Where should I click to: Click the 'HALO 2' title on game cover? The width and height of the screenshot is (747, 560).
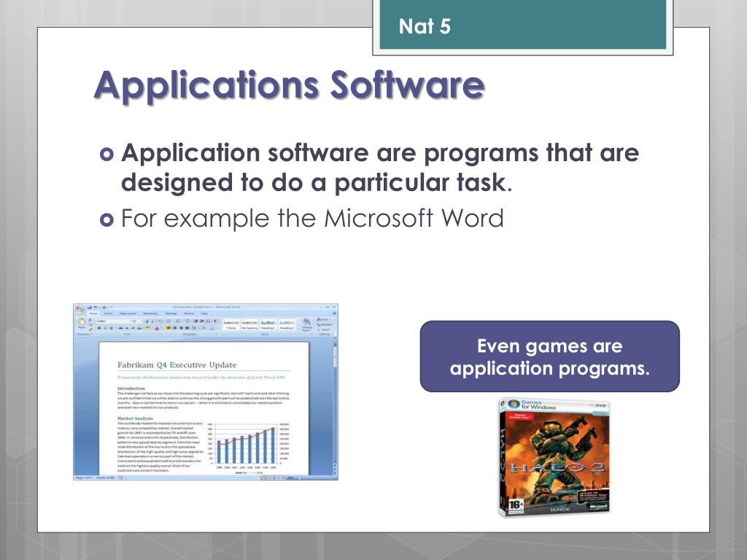coord(558,467)
